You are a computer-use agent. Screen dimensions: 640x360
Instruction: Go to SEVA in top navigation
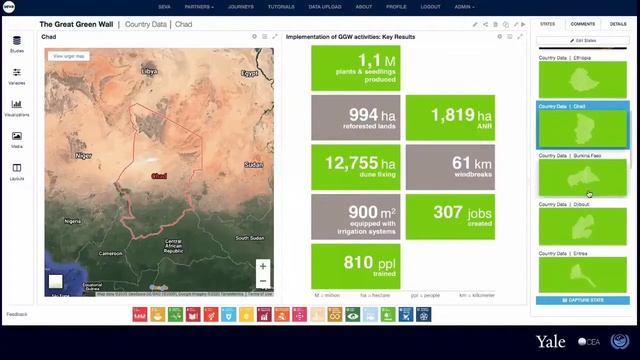(164, 7)
